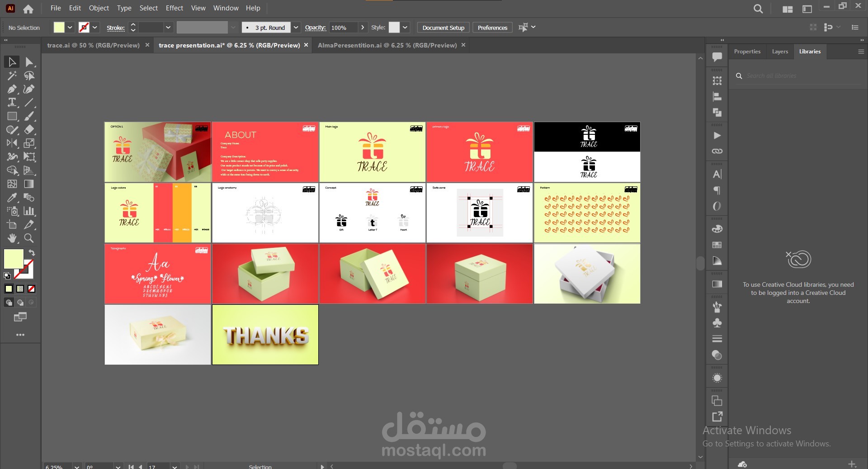Screen dimensions: 868x469
Task: Switch paint mode to Gradient
Action: tap(20, 289)
